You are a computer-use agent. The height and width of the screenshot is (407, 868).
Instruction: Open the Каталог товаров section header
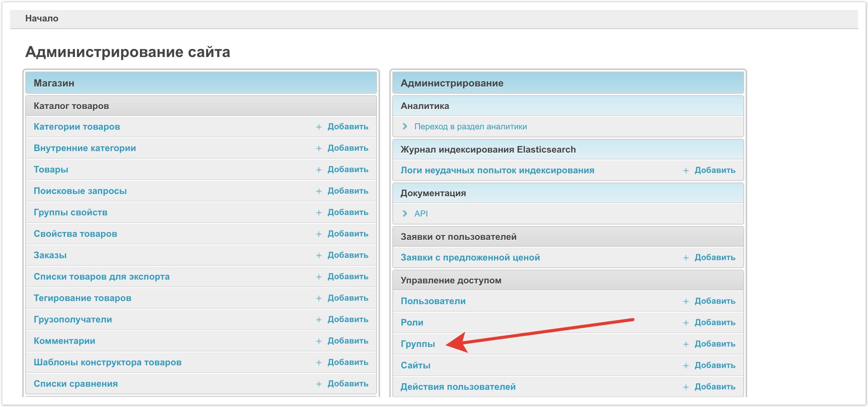[x=71, y=106]
